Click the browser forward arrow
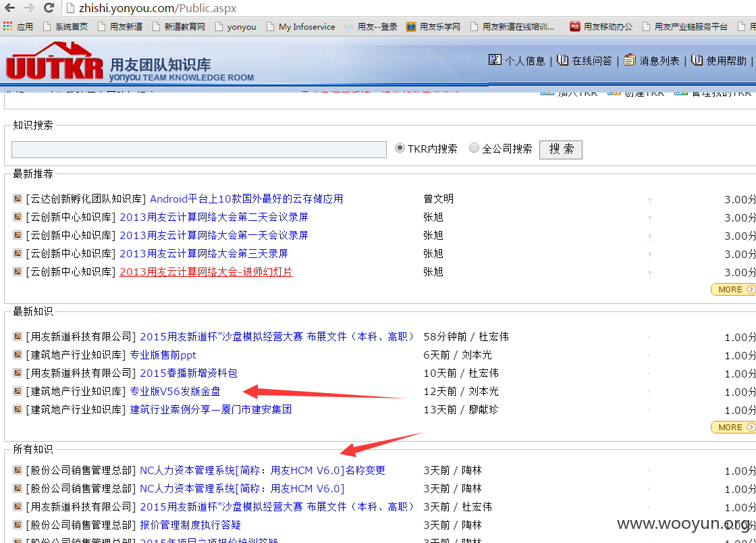Image resolution: width=756 pixels, height=543 pixels. [29, 7]
